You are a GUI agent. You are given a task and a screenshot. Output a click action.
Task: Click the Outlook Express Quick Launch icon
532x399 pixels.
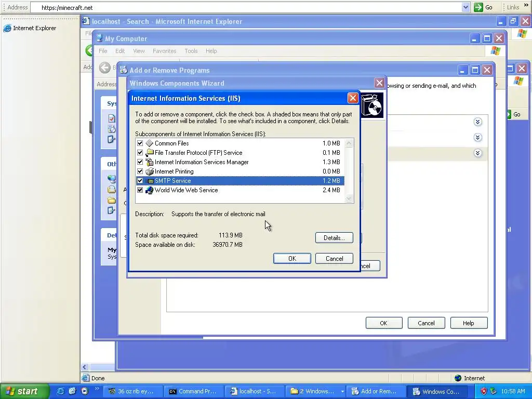coord(72,391)
